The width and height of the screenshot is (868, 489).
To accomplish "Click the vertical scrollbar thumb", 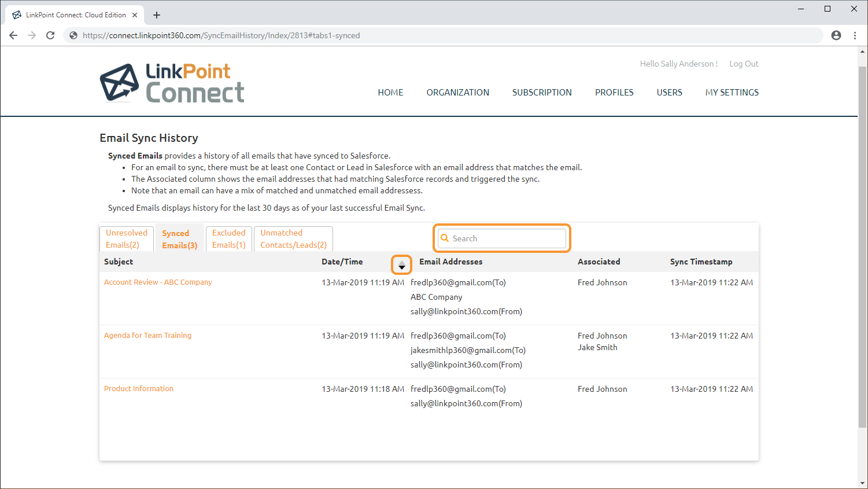I will pyautogui.click(x=863, y=247).
